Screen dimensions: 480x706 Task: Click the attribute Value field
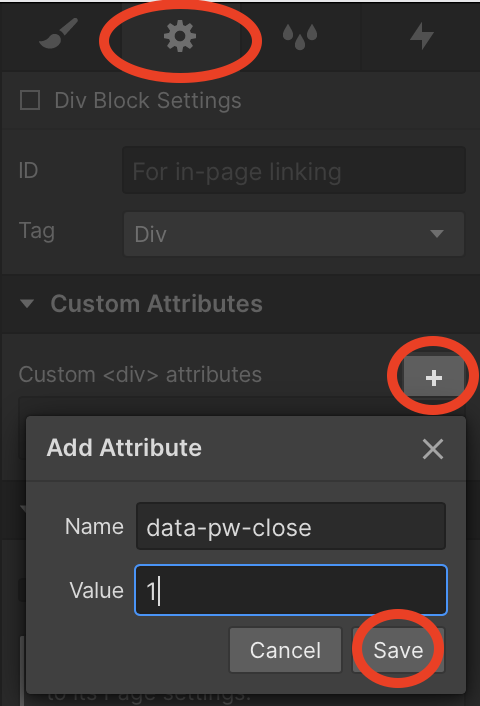tap(291, 590)
